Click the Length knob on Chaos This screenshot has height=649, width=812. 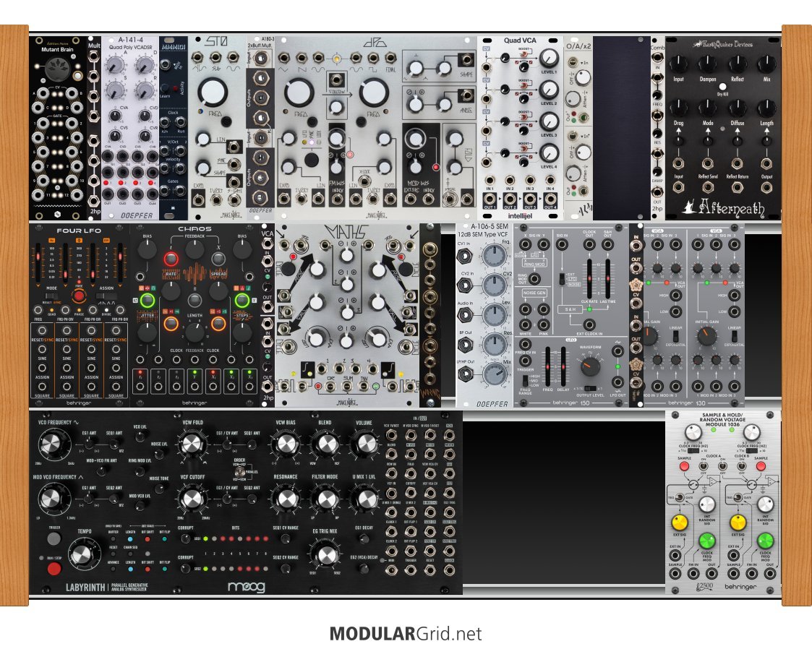[195, 332]
